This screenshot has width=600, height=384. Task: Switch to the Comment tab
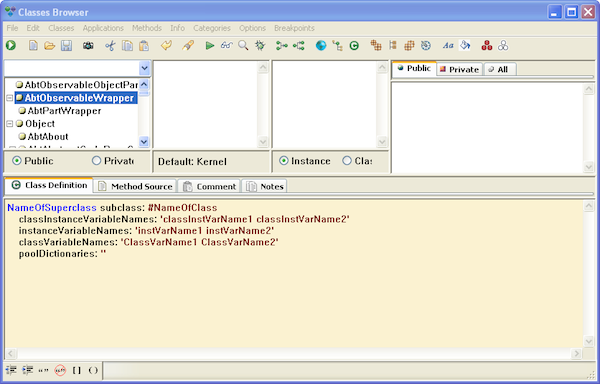(x=209, y=186)
